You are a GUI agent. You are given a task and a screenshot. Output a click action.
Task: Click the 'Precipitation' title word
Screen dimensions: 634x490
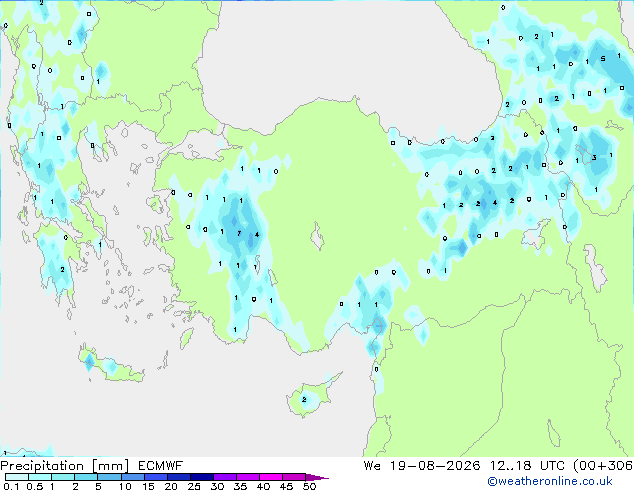tap(42, 466)
